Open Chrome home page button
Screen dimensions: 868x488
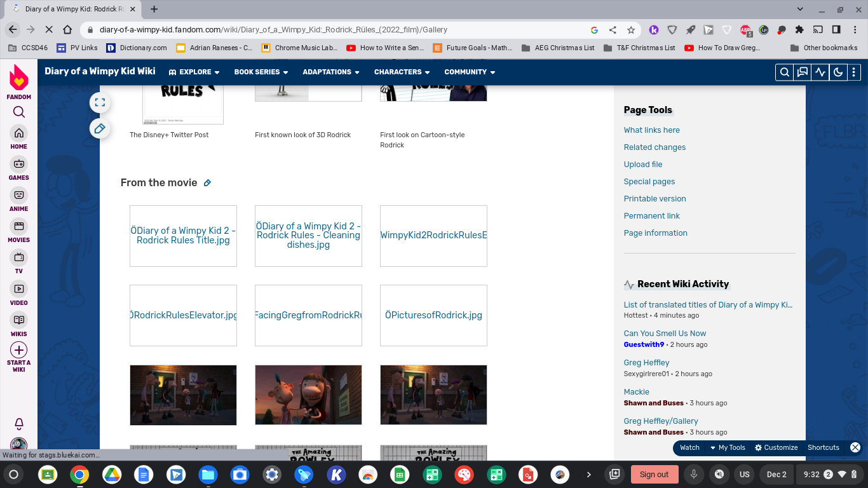(x=67, y=30)
